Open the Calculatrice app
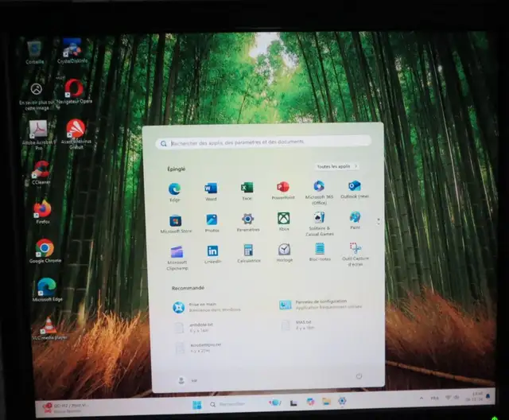Viewport: 509px width, 420px height. pos(249,254)
